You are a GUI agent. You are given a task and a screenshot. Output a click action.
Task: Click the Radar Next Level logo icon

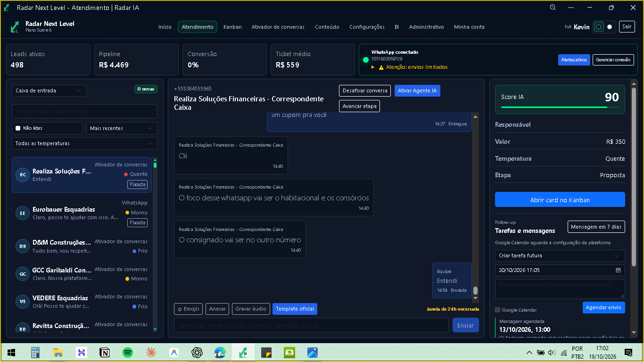coord(15,27)
